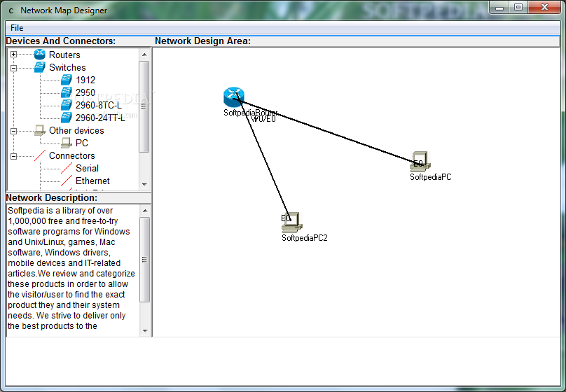Close the Network Map Designer window
The width and height of the screenshot is (566, 392).
(x=544, y=7)
